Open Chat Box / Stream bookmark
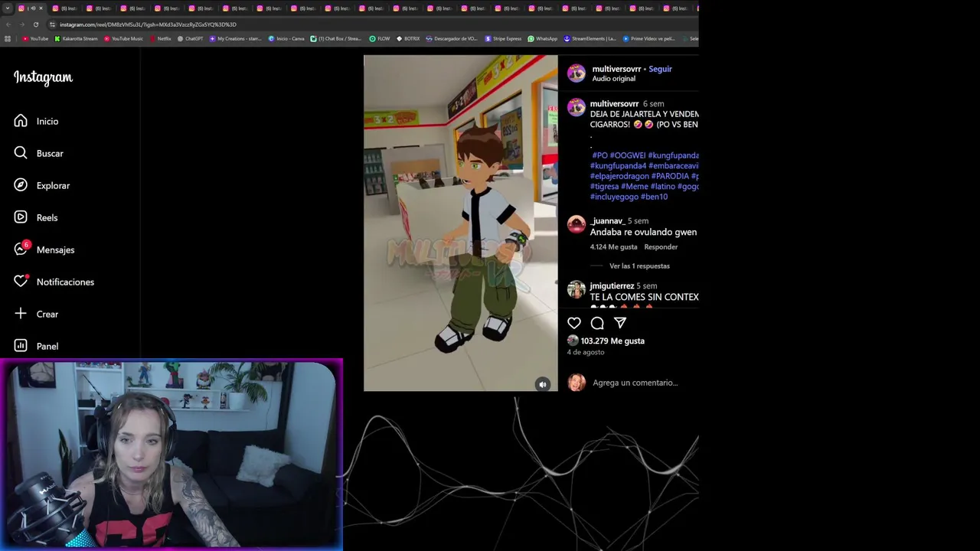 [x=336, y=38]
